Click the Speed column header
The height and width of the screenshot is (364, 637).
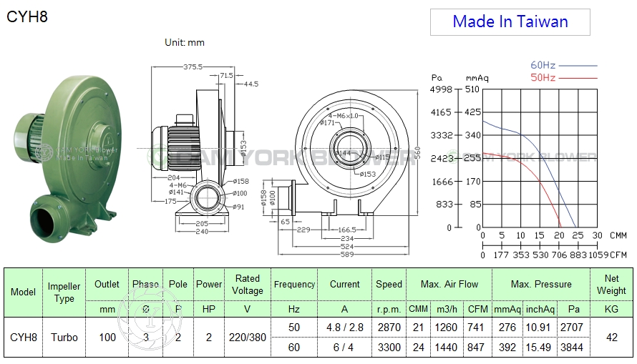[x=389, y=284]
